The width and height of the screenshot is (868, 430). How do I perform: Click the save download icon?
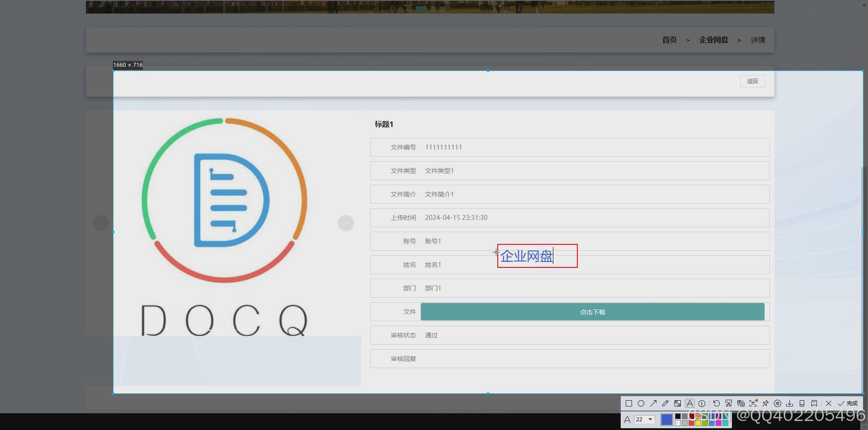(790, 403)
